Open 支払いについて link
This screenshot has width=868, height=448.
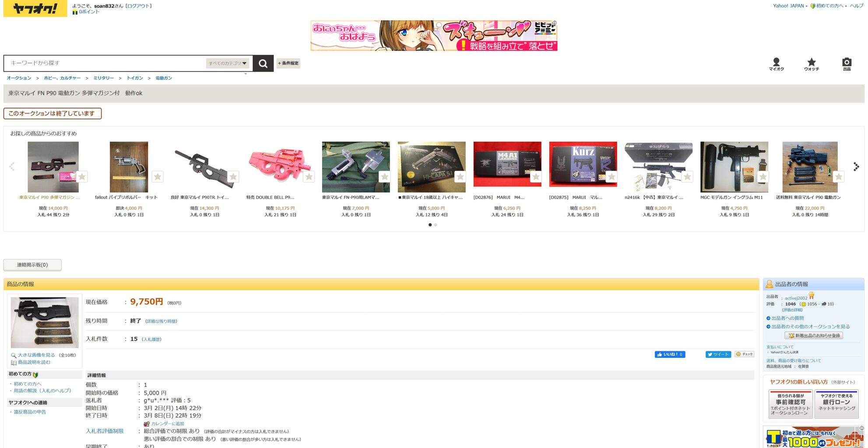point(780,347)
